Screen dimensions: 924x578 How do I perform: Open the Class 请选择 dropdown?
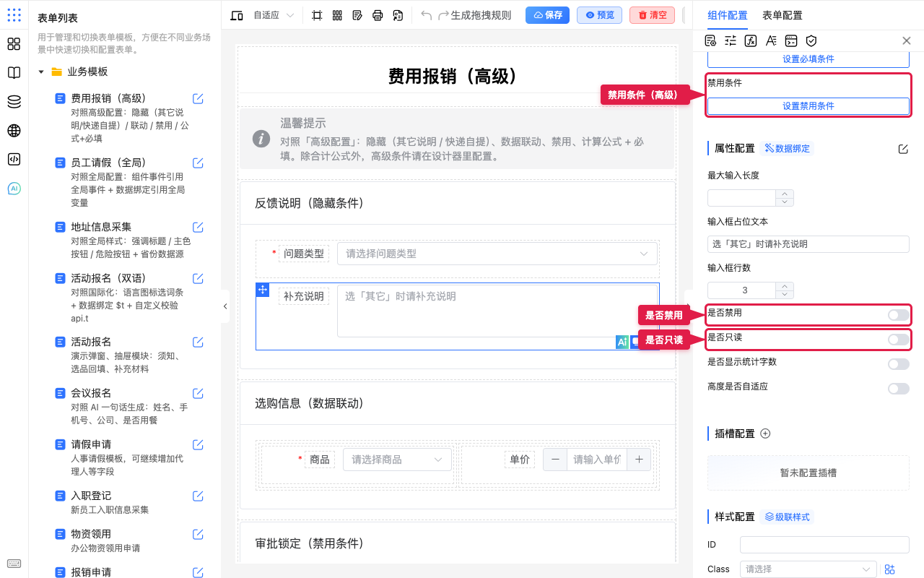point(808,569)
